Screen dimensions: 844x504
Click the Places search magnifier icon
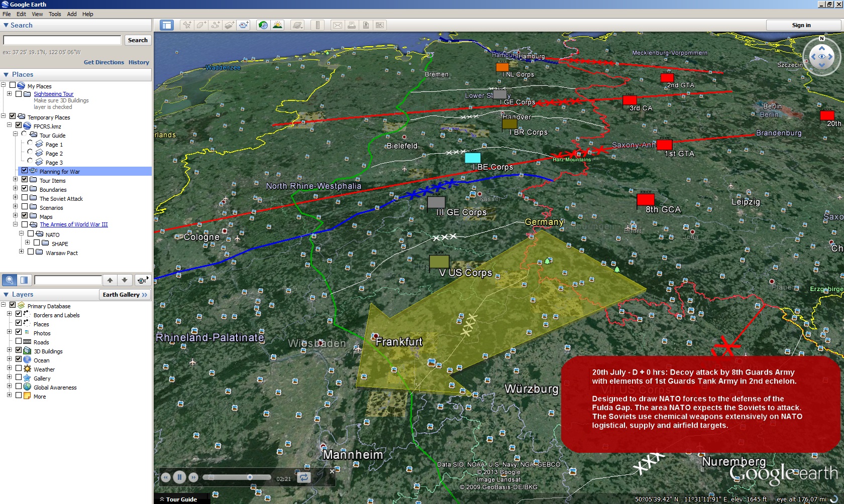point(10,280)
